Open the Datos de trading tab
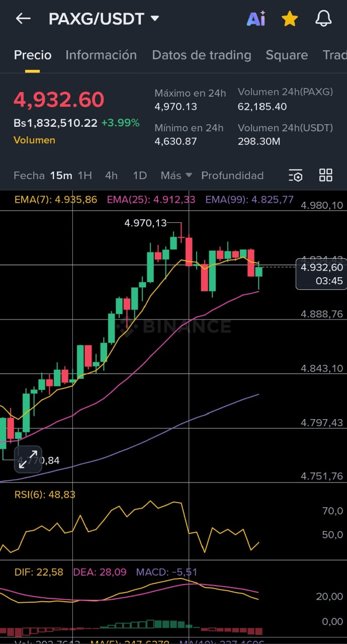The width and height of the screenshot is (347, 644). 202,55
